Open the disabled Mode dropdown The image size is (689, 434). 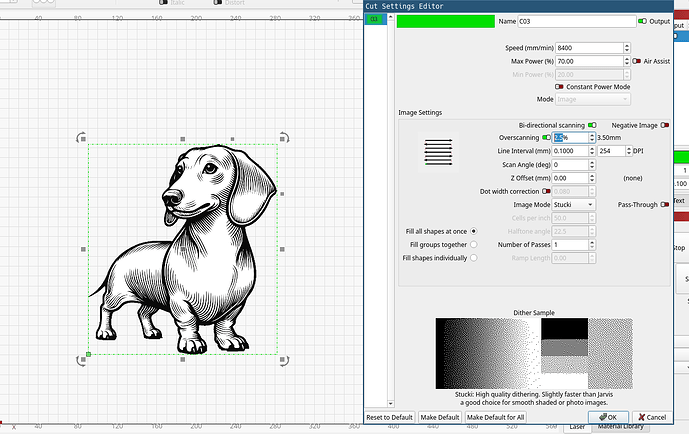[x=593, y=99]
